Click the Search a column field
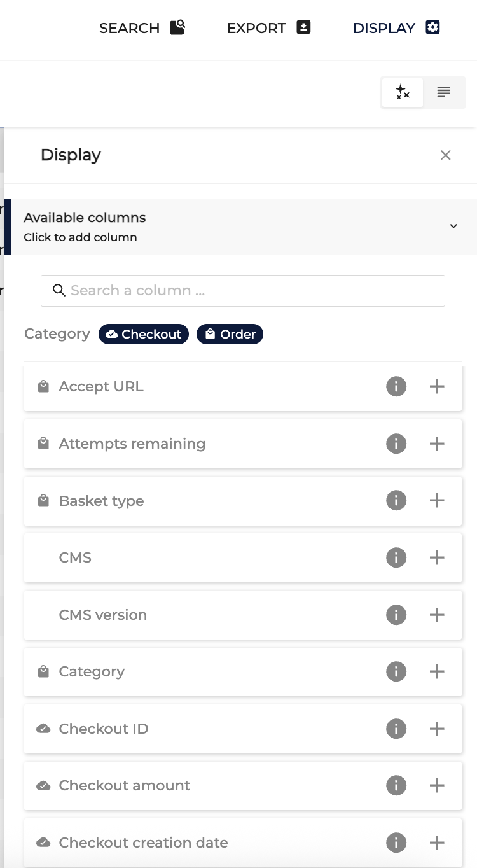 243,291
